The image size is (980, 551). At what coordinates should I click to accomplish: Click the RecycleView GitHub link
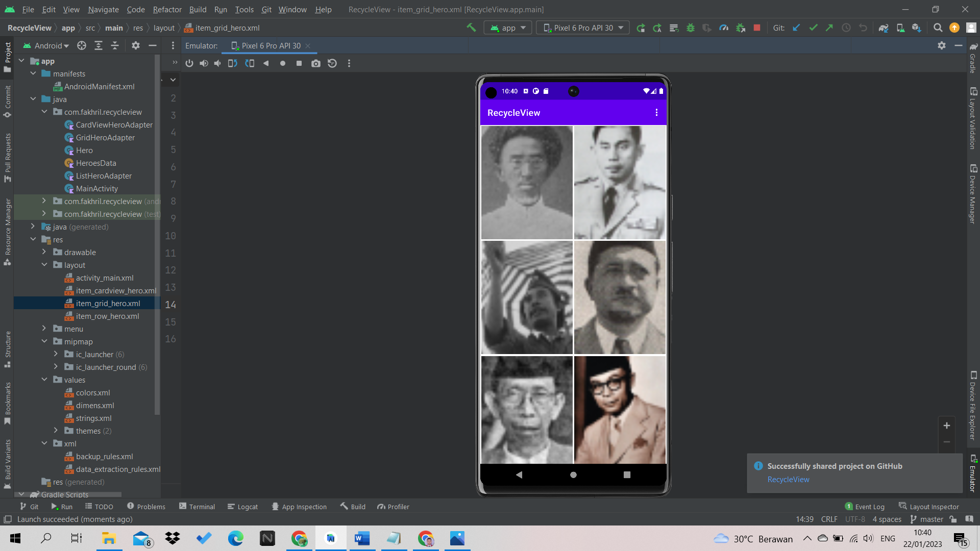(x=788, y=480)
